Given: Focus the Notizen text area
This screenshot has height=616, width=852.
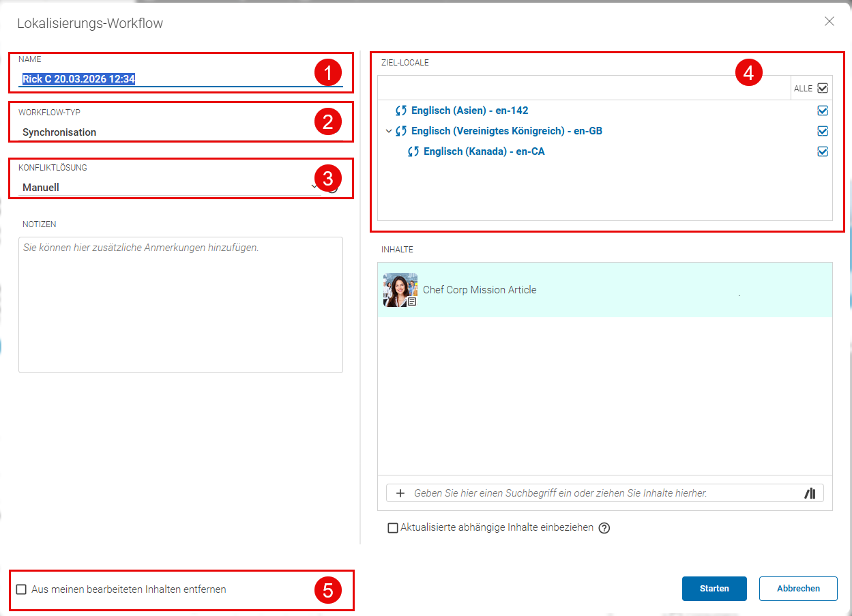Looking at the screenshot, I should coord(181,305).
